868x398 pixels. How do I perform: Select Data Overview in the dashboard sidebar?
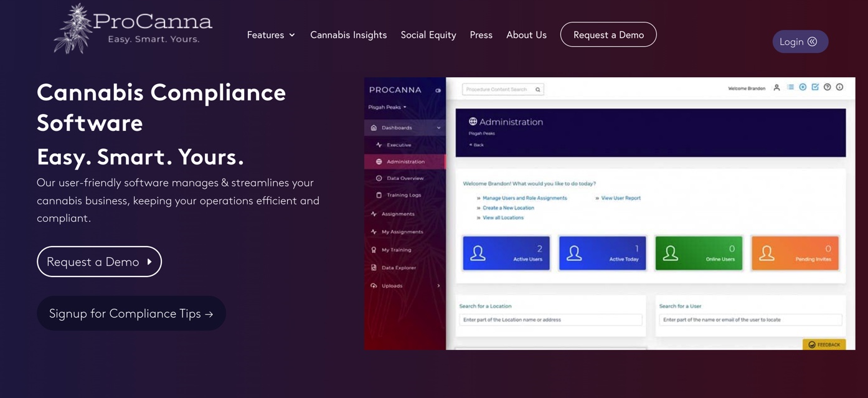pyautogui.click(x=405, y=178)
